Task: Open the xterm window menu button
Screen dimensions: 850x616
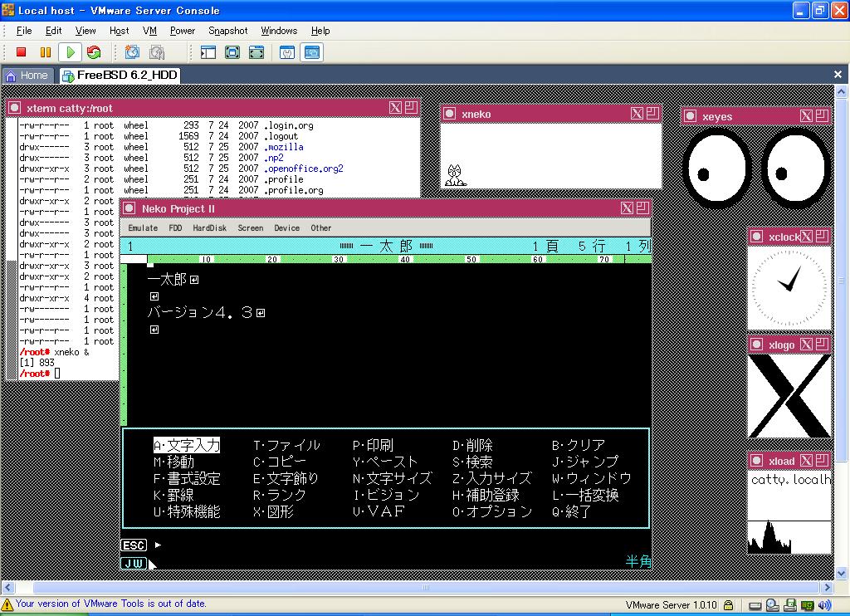Action: [x=15, y=108]
